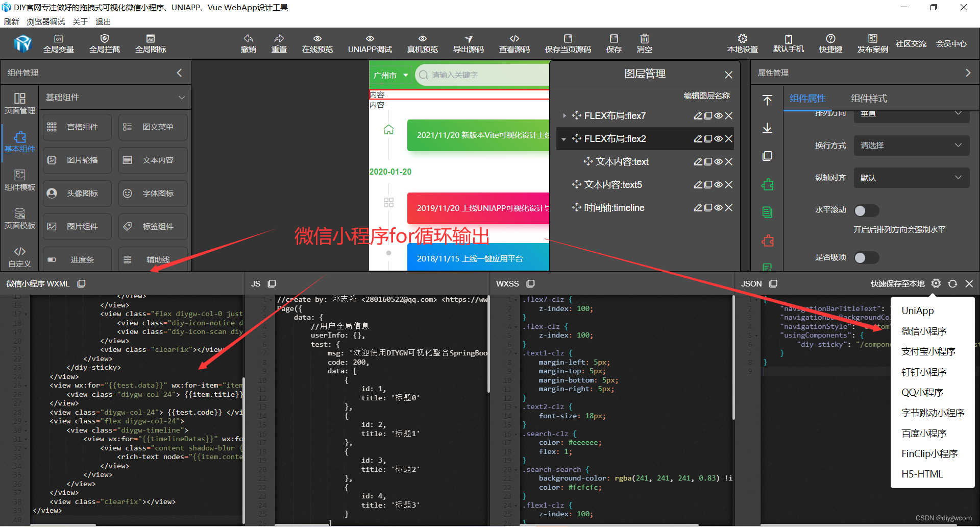This screenshot has height=527, width=980.
Task: Copy WXML code icon beside 微信小程序 WXML
Action: (81, 283)
